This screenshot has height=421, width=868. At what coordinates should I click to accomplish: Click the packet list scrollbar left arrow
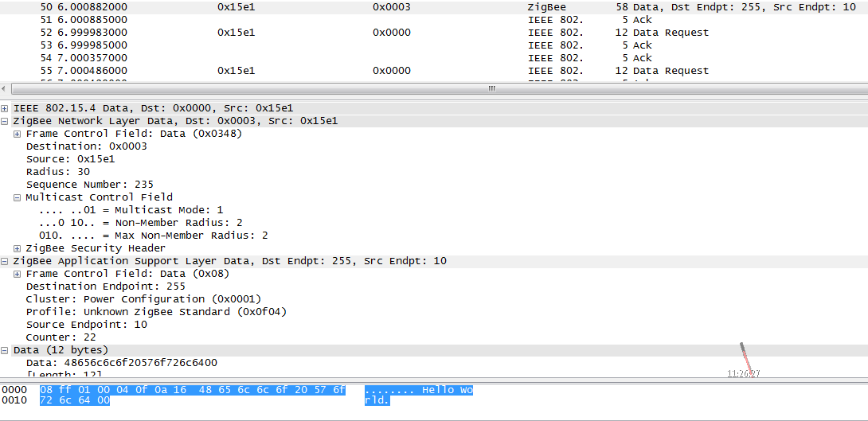(5, 89)
